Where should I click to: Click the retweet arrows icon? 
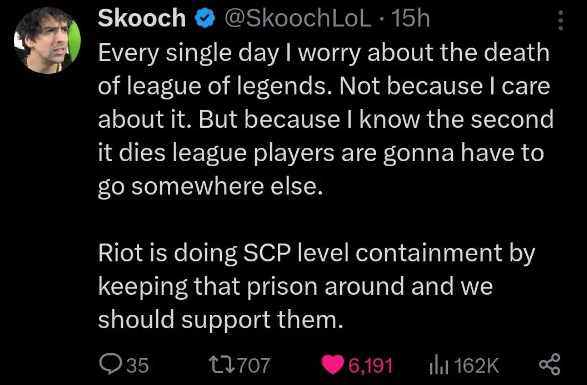[222, 364]
